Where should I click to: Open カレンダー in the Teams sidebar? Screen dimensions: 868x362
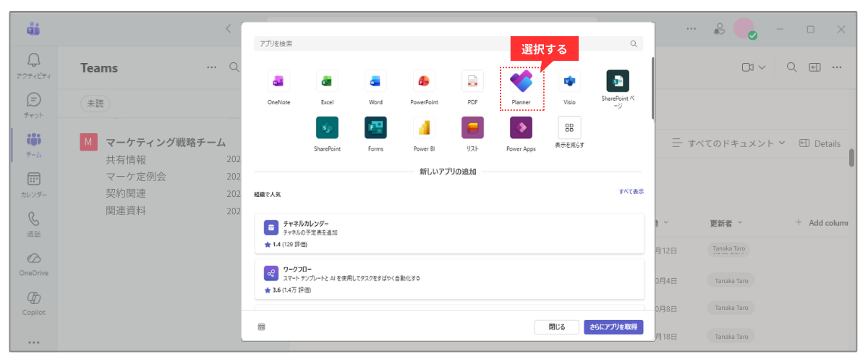click(33, 185)
